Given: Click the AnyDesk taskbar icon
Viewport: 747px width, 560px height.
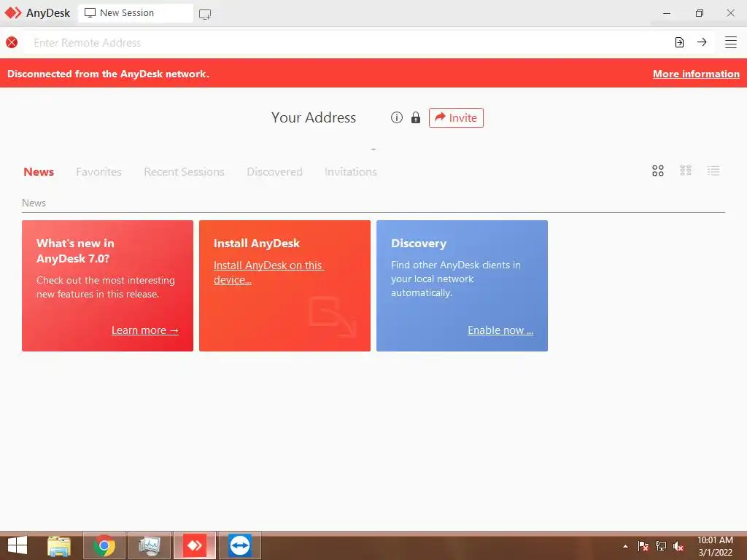Looking at the screenshot, I should coord(195,545).
